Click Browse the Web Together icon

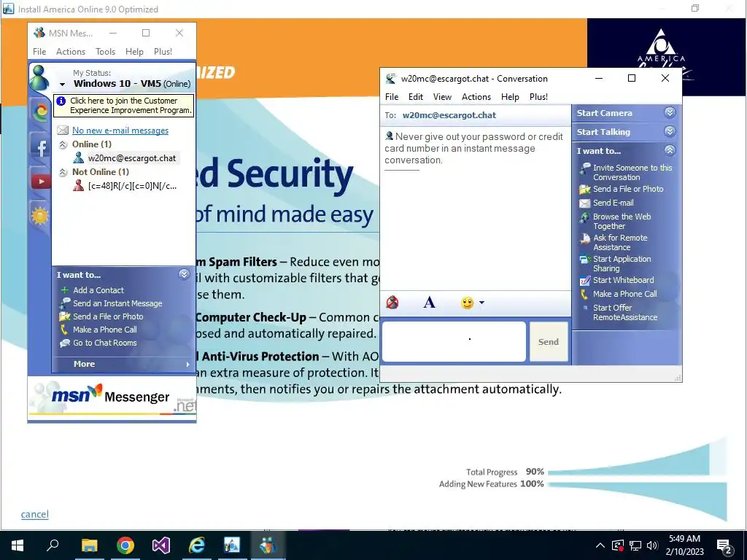tap(584, 217)
